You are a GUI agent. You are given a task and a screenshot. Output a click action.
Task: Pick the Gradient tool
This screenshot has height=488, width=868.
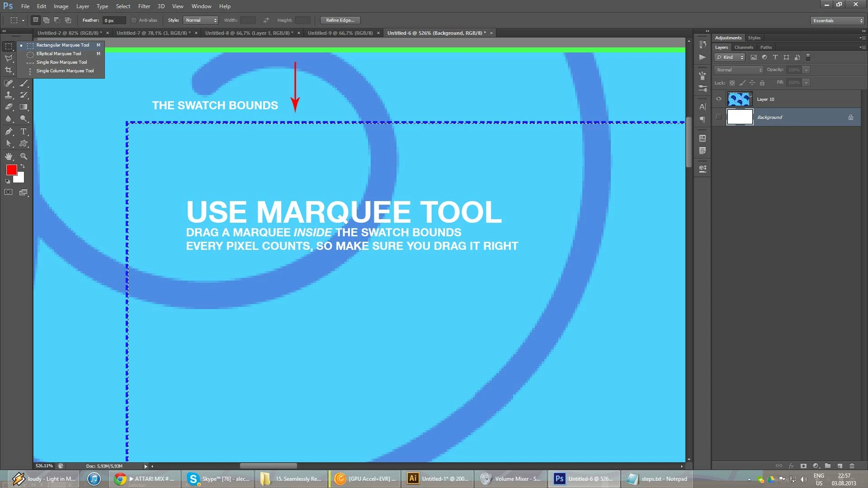point(24,107)
